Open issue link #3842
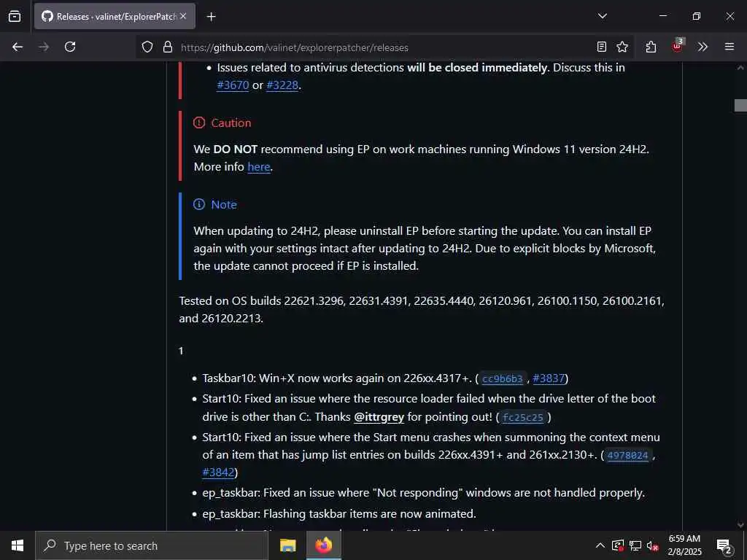Image resolution: width=747 pixels, height=560 pixels. pyautogui.click(x=218, y=472)
